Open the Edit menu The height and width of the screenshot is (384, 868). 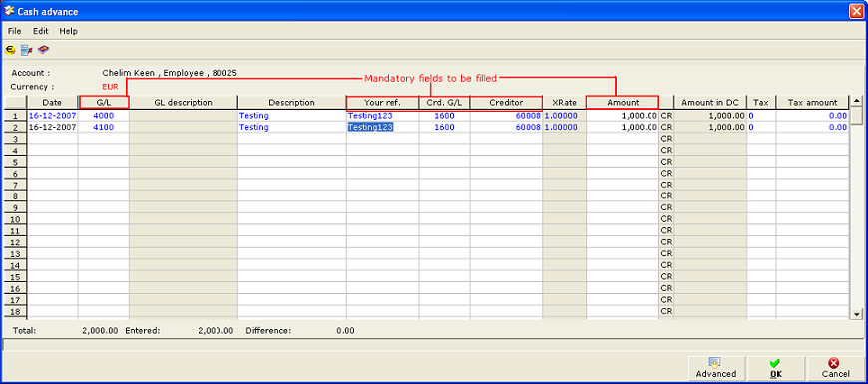coord(41,31)
